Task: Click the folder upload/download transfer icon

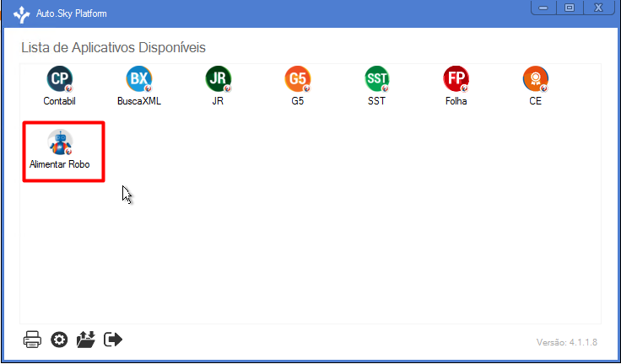Action: tap(86, 340)
